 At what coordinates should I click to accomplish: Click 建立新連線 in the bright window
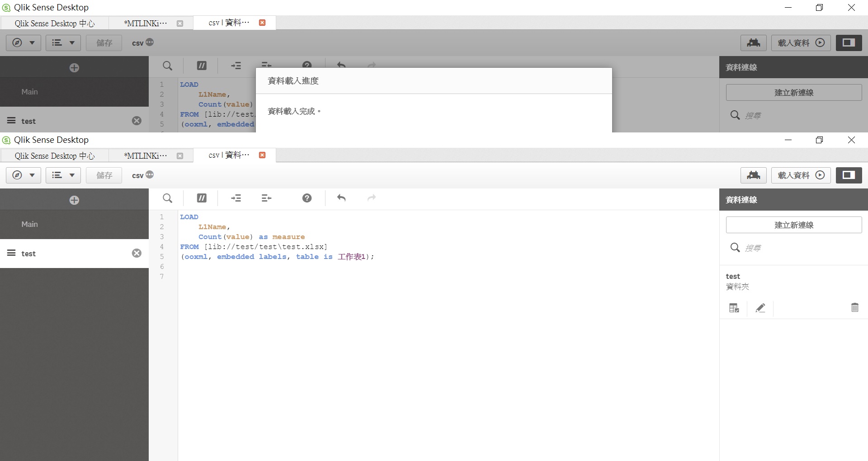pyautogui.click(x=794, y=225)
